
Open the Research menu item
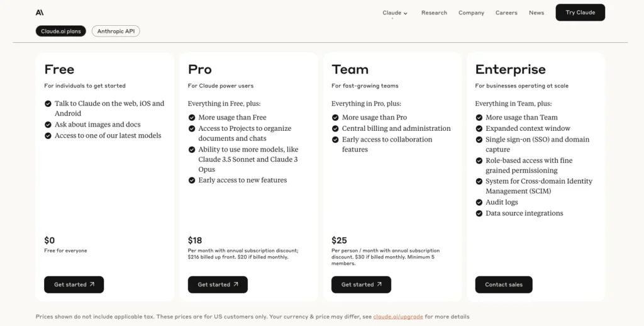click(434, 13)
